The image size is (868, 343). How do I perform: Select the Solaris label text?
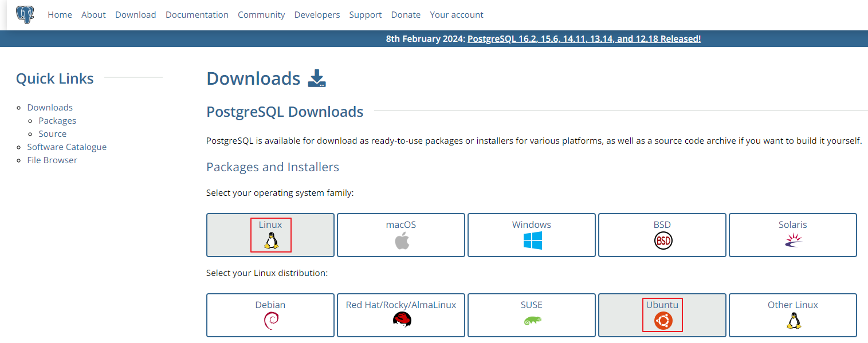click(793, 225)
